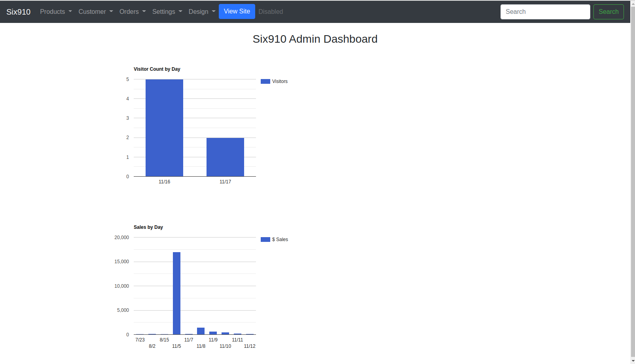Image resolution: width=635 pixels, height=364 pixels.
Task: Select the 11/8 sales bar
Action: tap(201, 331)
